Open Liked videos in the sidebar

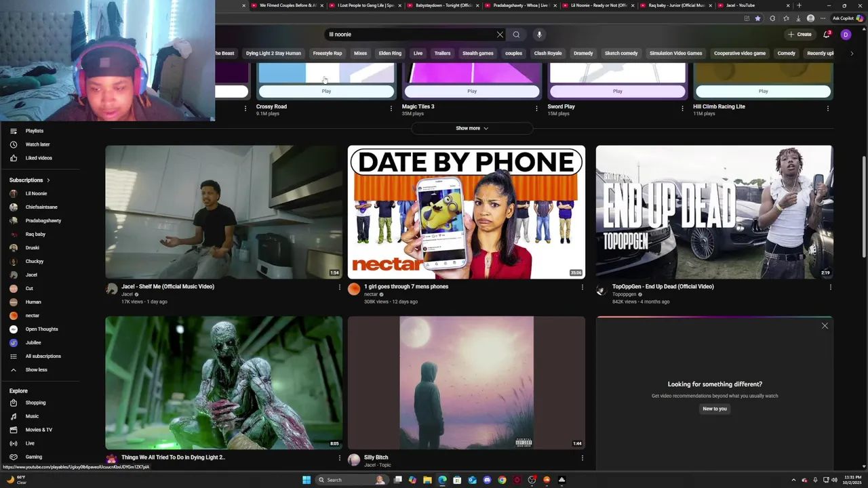(x=39, y=158)
